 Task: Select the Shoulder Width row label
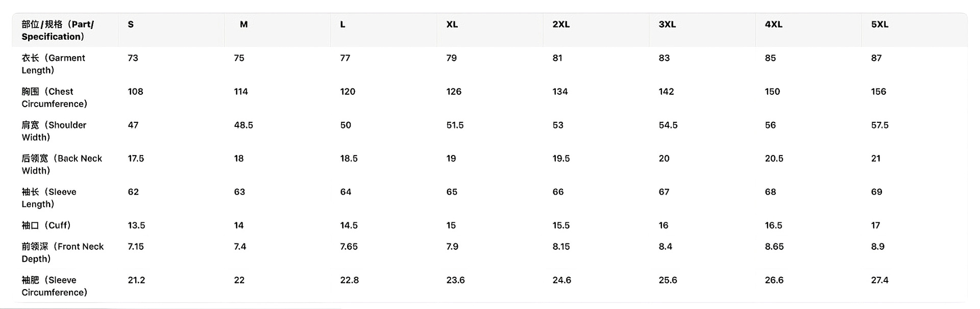[x=54, y=131]
